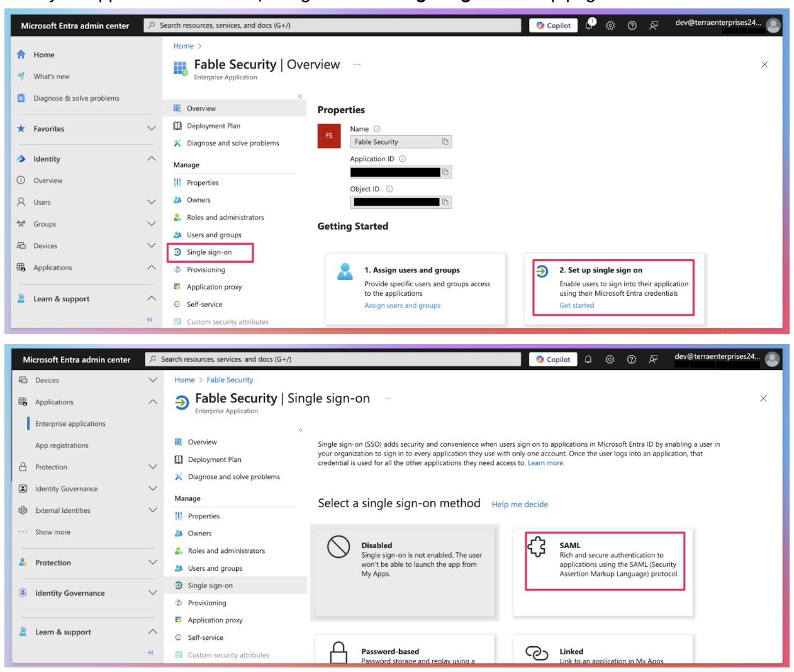The width and height of the screenshot is (794, 672).
Task: Click Get started under Set up single sign on
Action: 576,305
